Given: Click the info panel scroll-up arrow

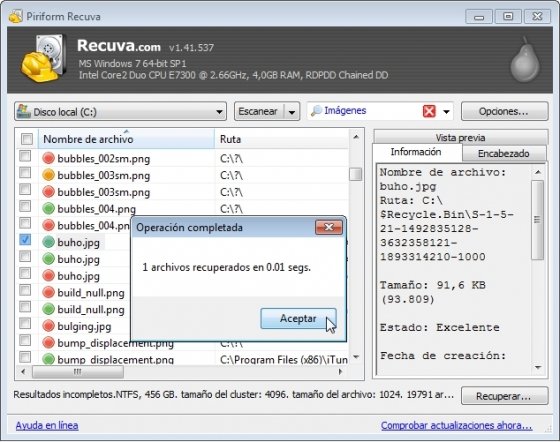Looking at the screenshot, I should tap(538, 172).
